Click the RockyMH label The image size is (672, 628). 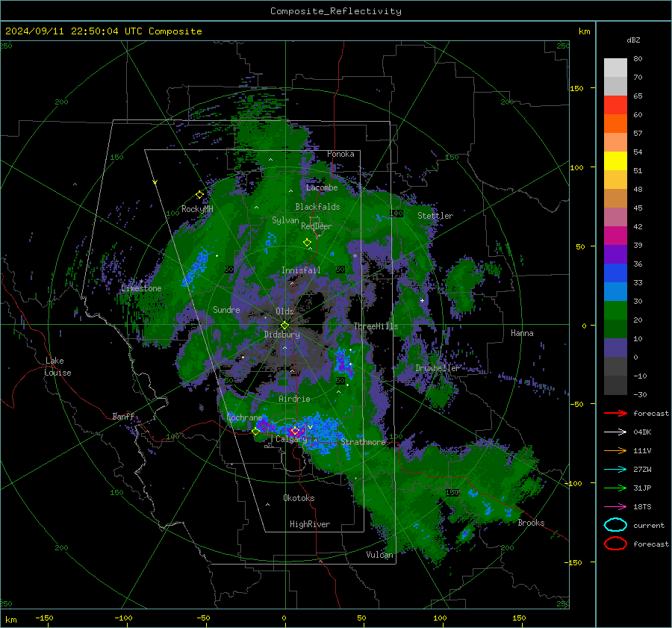pos(197,209)
